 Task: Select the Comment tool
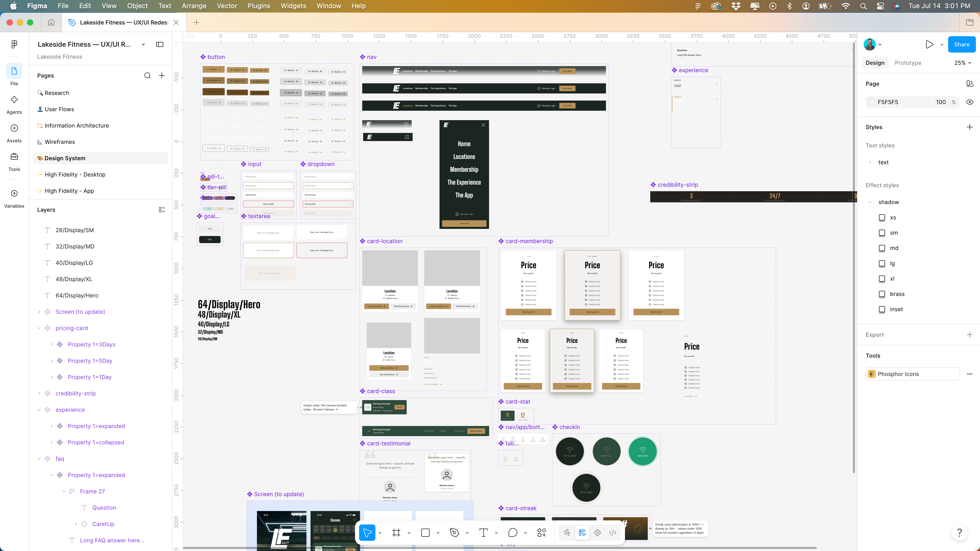coord(512,533)
